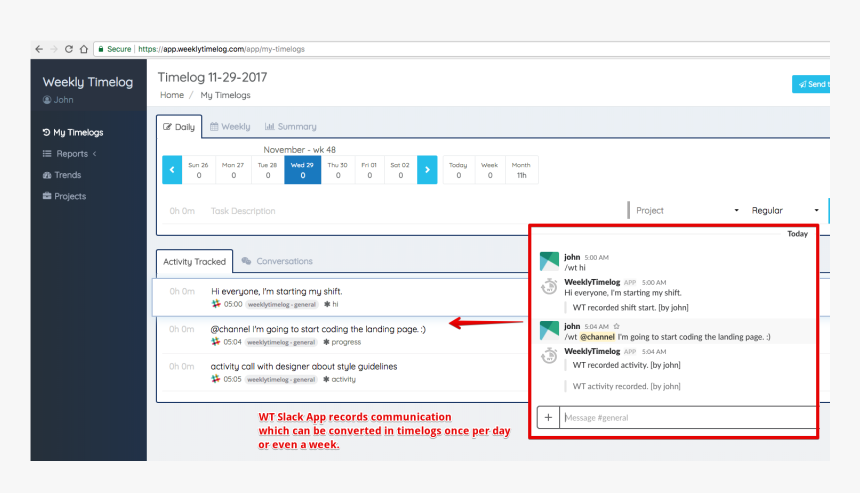Click the blue Send button

811,84
